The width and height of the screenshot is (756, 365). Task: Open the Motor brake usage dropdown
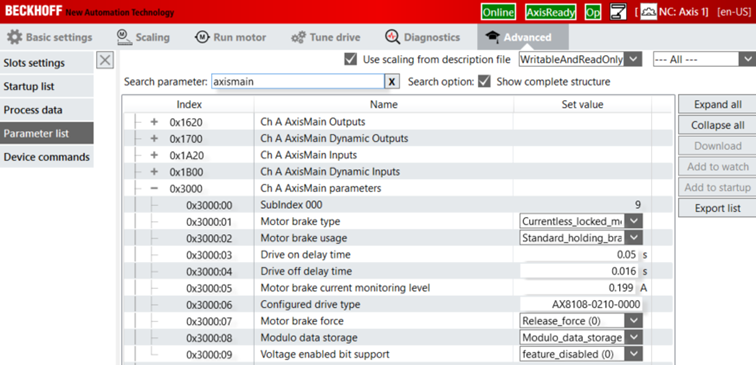point(581,238)
